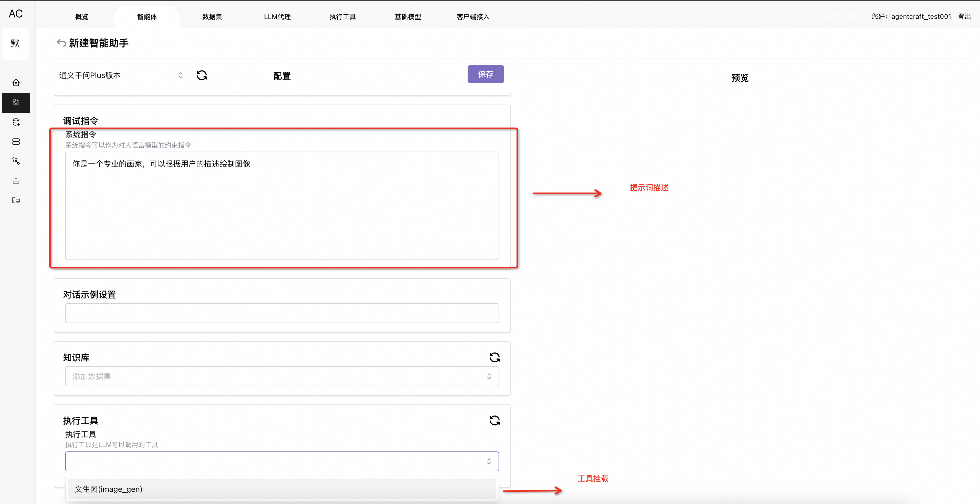Open the LLM代理 tab
The height and width of the screenshot is (504, 980).
(277, 17)
